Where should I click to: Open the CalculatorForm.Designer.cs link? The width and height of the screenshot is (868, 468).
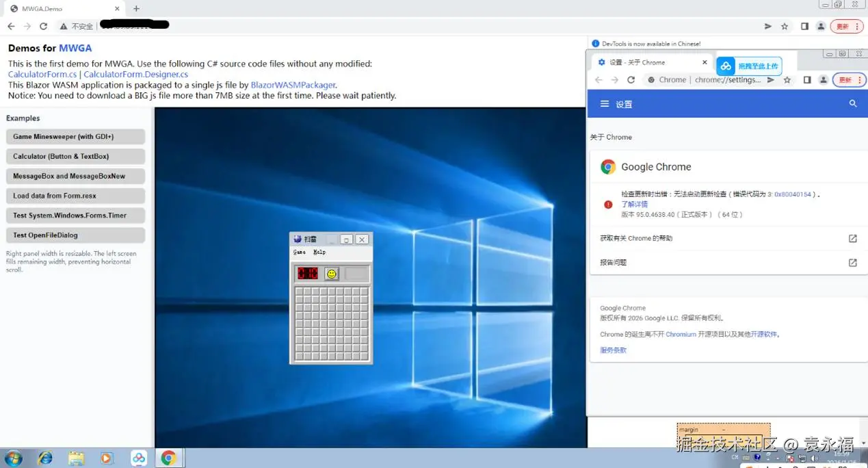135,74
